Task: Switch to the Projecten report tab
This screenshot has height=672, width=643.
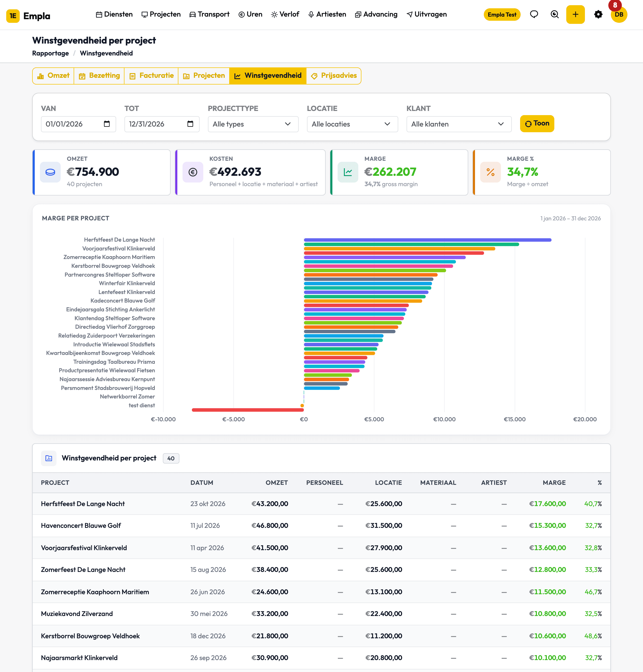Action: (204, 76)
